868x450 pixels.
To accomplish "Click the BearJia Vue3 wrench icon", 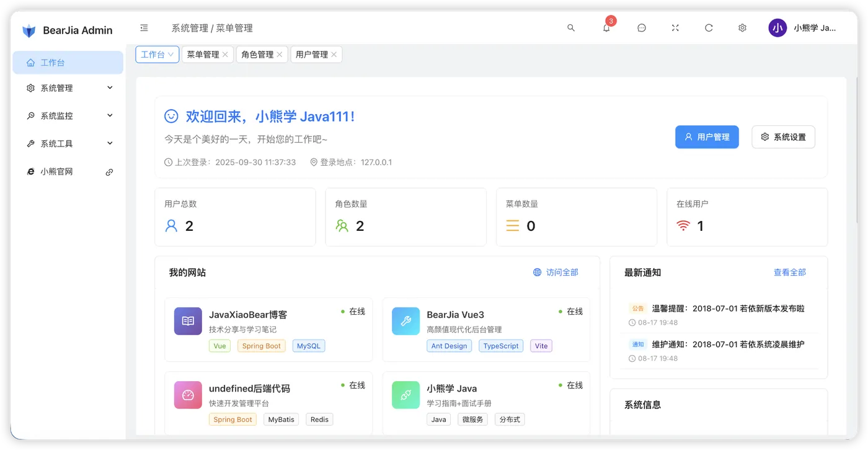I will (406, 321).
